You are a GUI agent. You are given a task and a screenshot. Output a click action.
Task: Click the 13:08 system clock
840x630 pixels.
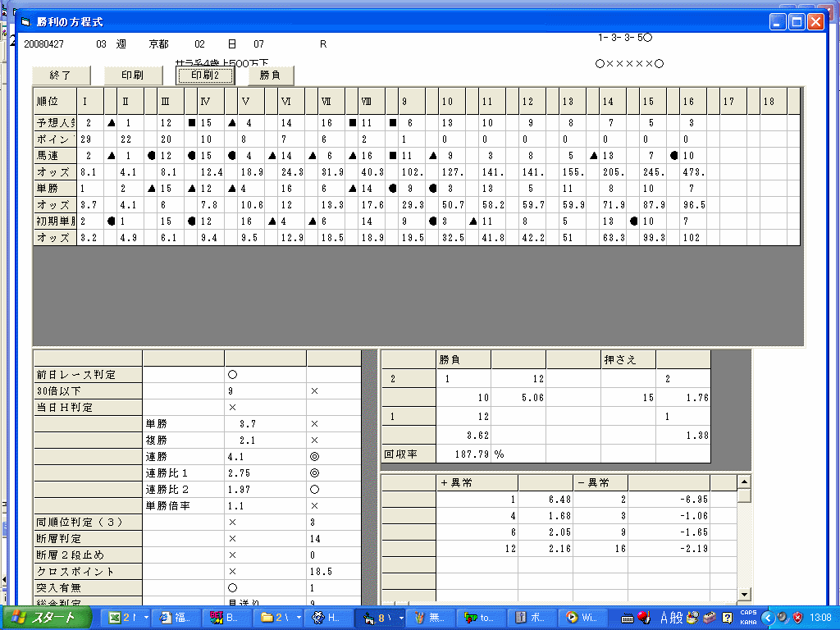point(819,619)
